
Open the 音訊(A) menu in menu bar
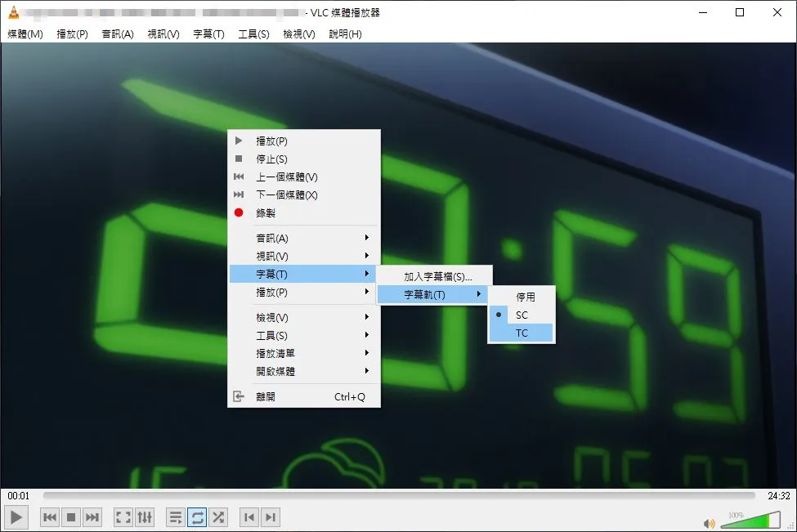pos(118,34)
